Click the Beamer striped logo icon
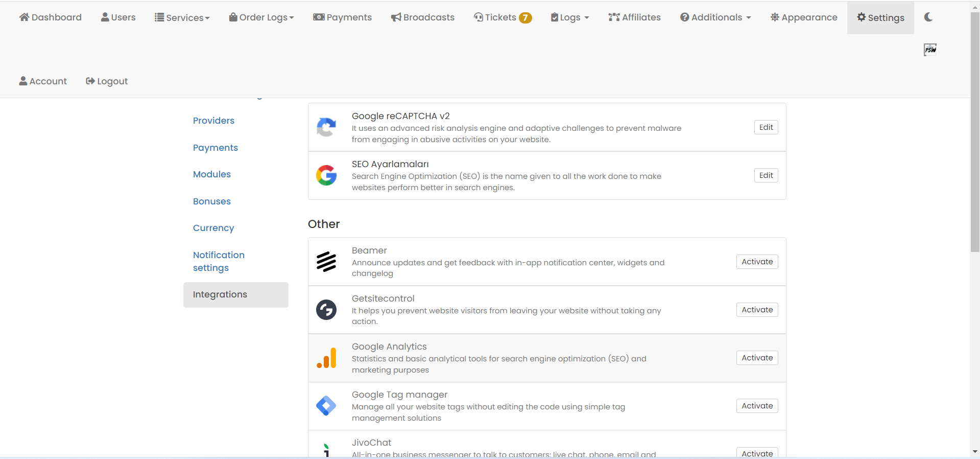The width and height of the screenshot is (980, 459). pos(326,262)
